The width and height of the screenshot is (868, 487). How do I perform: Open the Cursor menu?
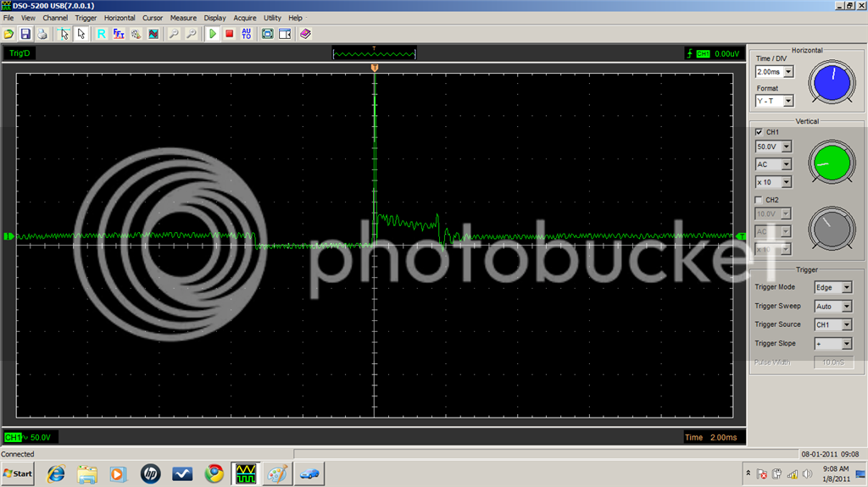point(153,18)
